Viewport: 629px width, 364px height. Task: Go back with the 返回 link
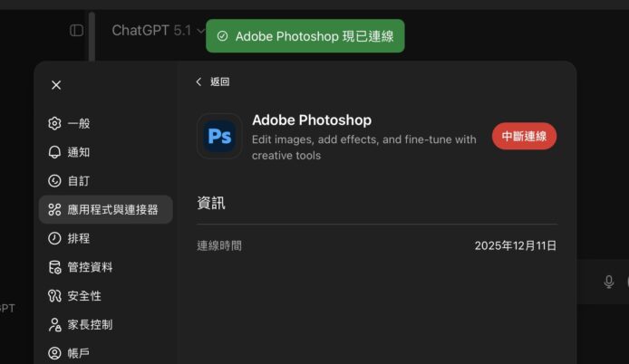tap(213, 81)
